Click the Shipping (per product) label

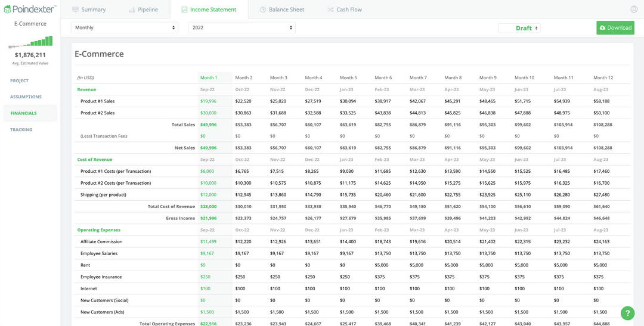[103, 195]
